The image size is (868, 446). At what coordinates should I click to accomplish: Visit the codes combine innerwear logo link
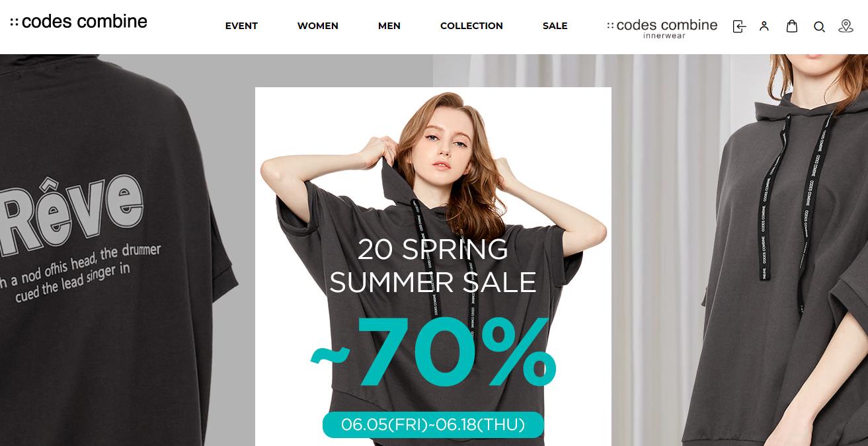coord(662,28)
